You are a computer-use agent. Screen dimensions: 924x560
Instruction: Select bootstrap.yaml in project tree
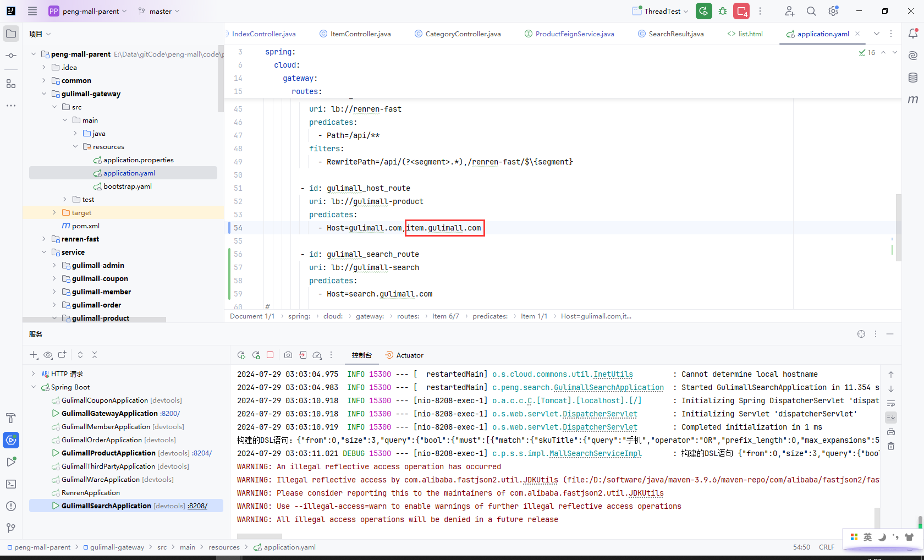click(x=128, y=186)
